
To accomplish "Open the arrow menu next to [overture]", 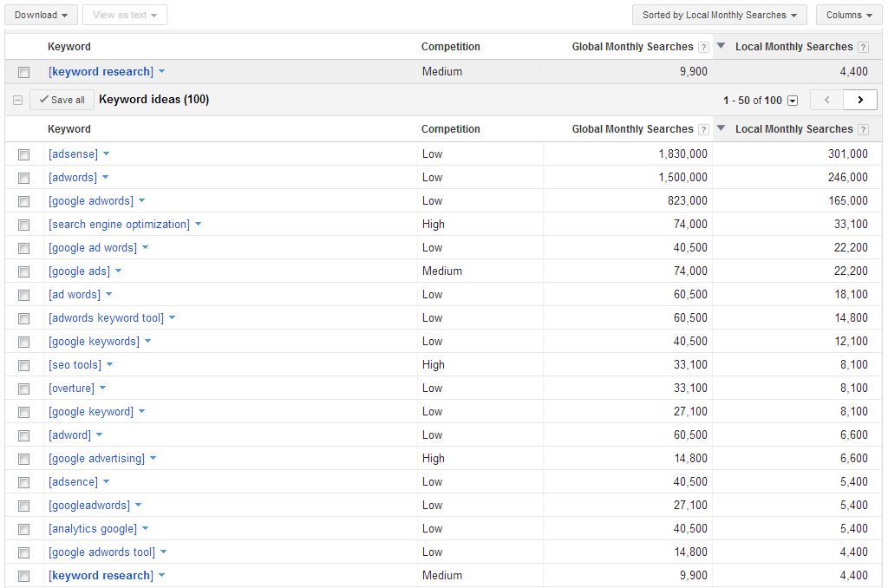I will (x=102, y=388).
